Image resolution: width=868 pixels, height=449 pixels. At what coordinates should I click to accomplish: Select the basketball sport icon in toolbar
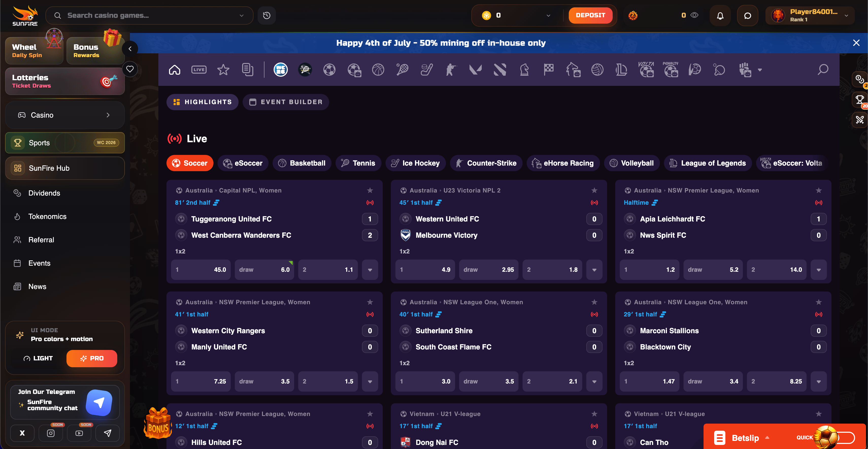(378, 70)
